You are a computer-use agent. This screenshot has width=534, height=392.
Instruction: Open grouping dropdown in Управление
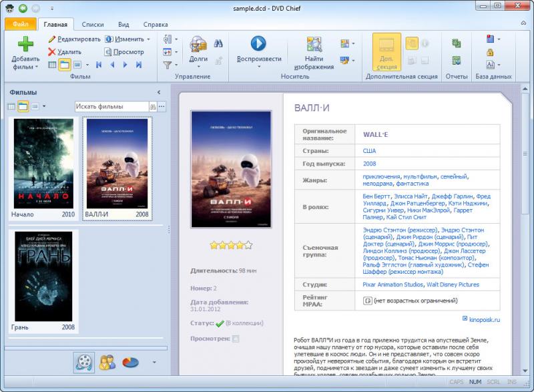(176, 39)
